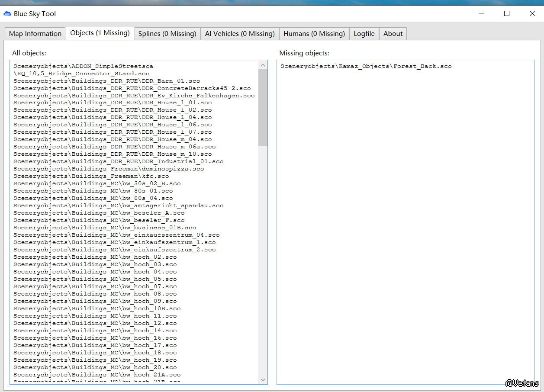Minimize the Blue Sky Tool window
Viewport: 544px width, 392px height.
pos(481,13)
